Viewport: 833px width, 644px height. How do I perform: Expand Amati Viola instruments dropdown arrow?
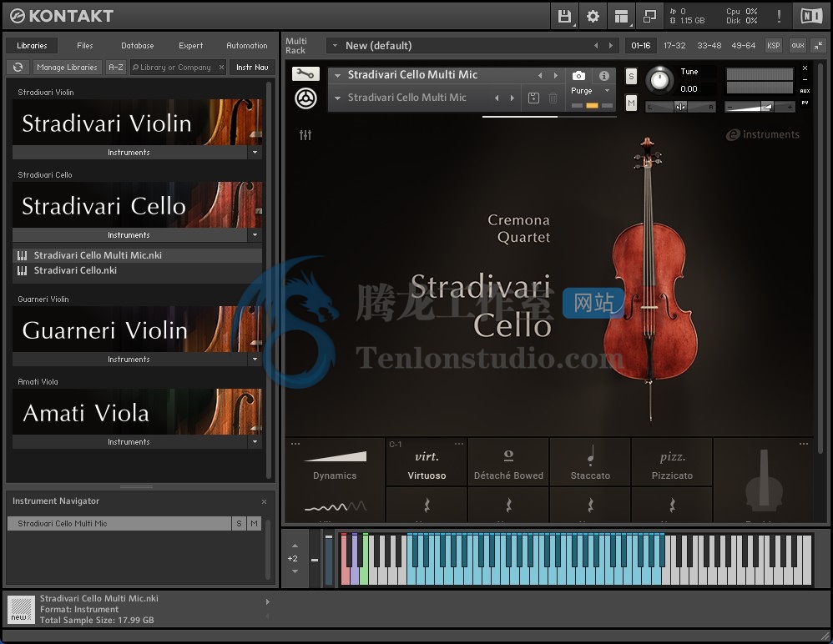255,442
